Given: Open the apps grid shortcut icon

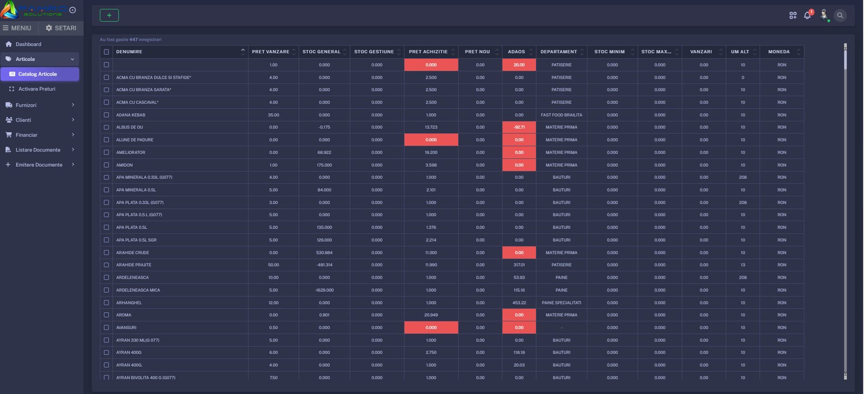Looking at the screenshot, I should (x=793, y=16).
